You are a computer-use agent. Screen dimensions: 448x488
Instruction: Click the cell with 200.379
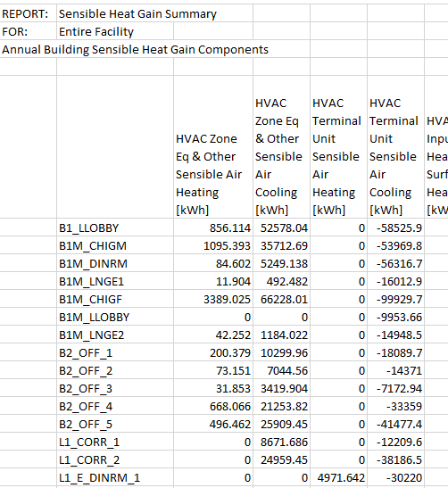(213, 353)
